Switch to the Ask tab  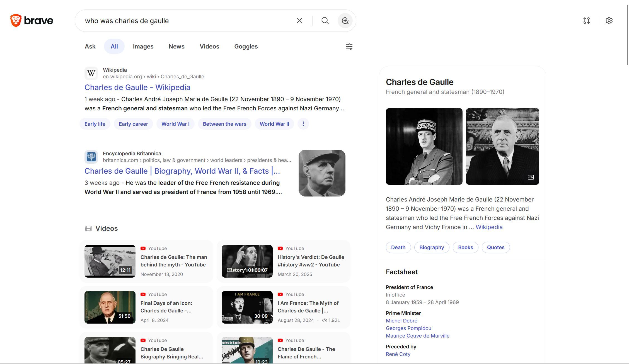click(90, 47)
